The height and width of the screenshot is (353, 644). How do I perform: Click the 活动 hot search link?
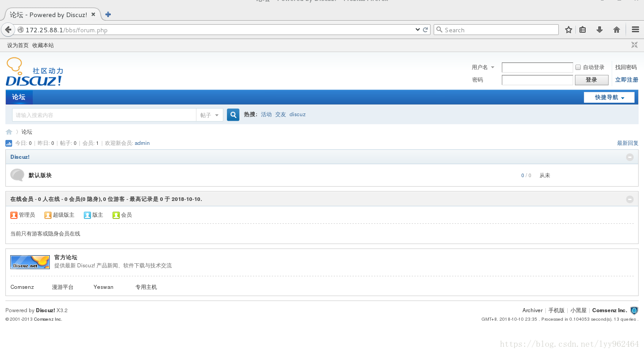tap(266, 114)
